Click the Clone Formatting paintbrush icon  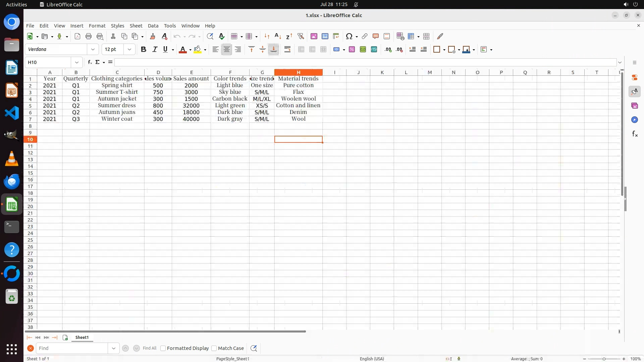pos(153,36)
